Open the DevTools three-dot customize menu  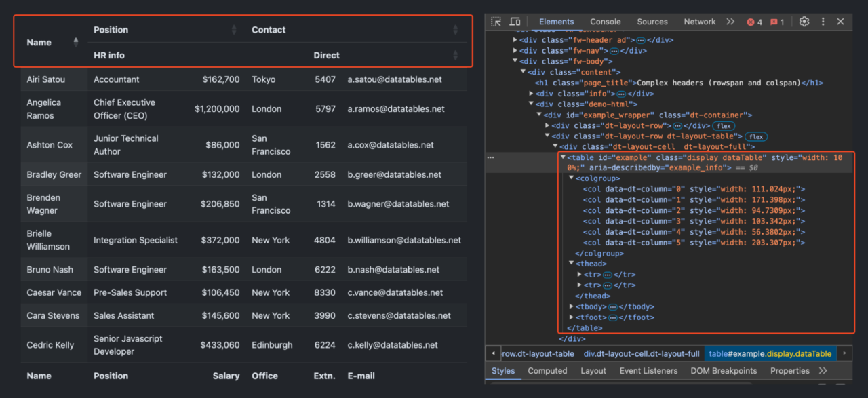point(823,22)
